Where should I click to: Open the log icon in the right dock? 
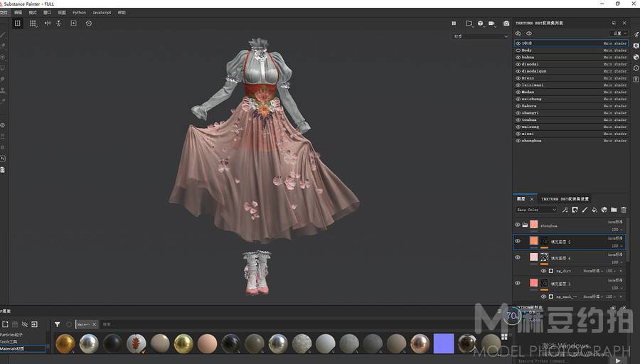pyautogui.click(x=636, y=79)
